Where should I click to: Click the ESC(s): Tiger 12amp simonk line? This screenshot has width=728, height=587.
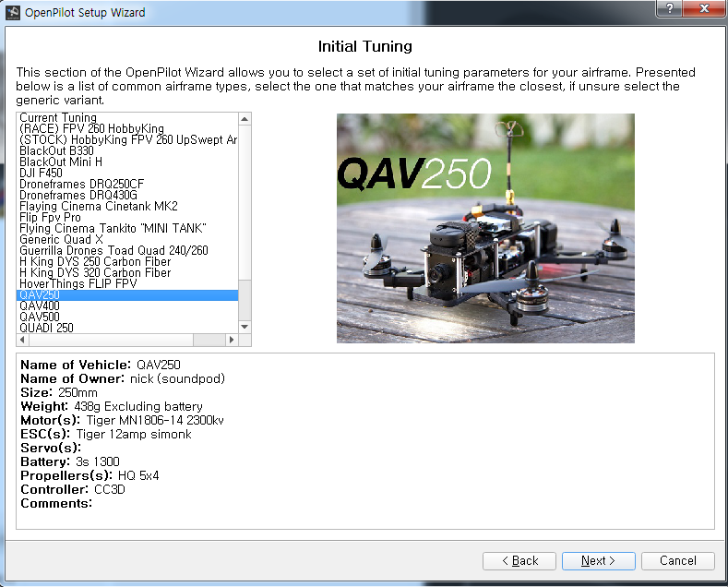coord(106,434)
